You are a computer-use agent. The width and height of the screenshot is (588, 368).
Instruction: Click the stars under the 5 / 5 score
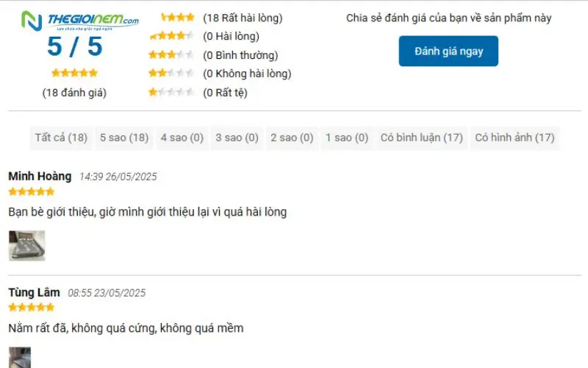click(74, 73)
